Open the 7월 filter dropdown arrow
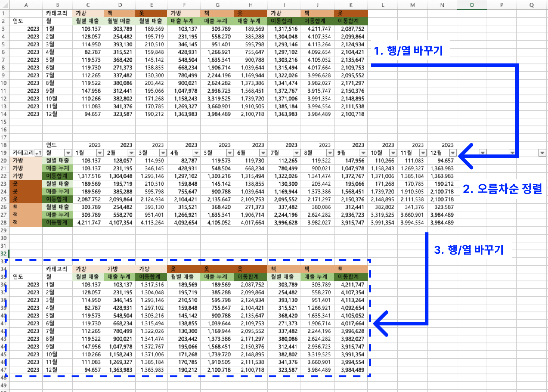 point(297,153)
